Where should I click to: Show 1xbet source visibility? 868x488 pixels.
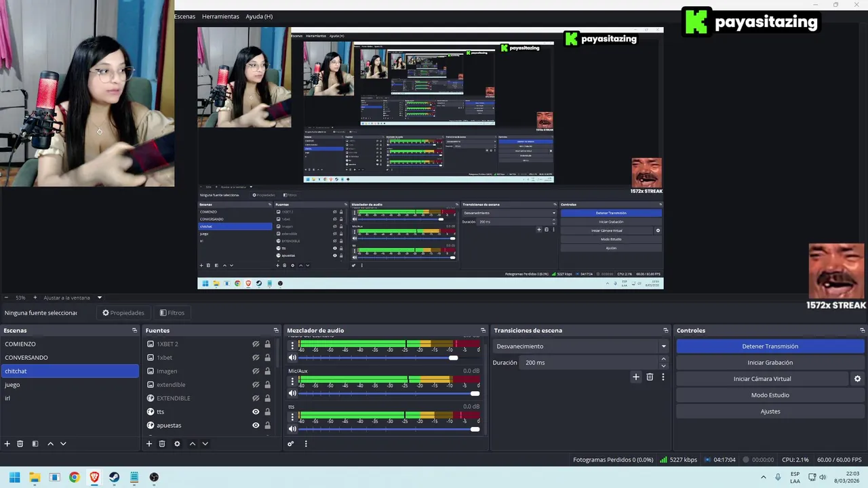(256, 358)
